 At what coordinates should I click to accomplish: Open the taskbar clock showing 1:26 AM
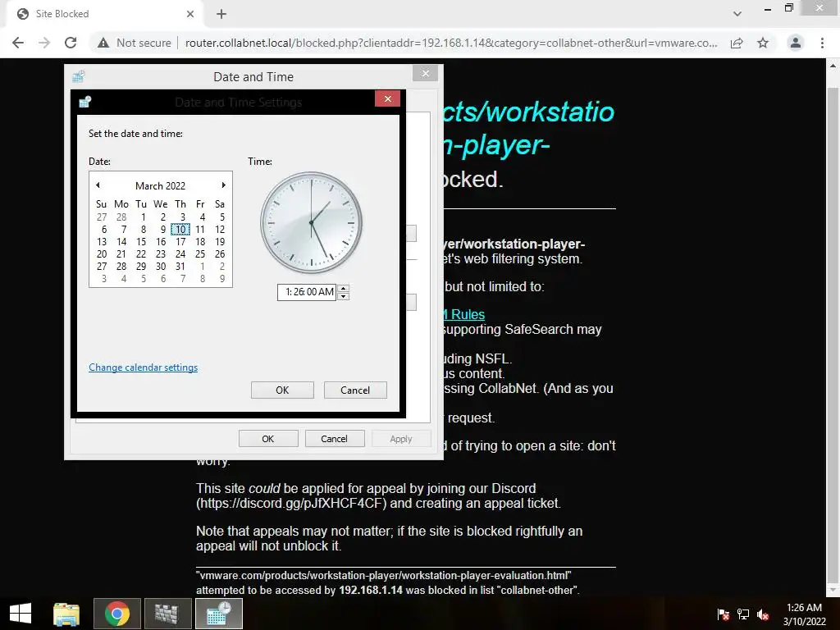point(804,614)
